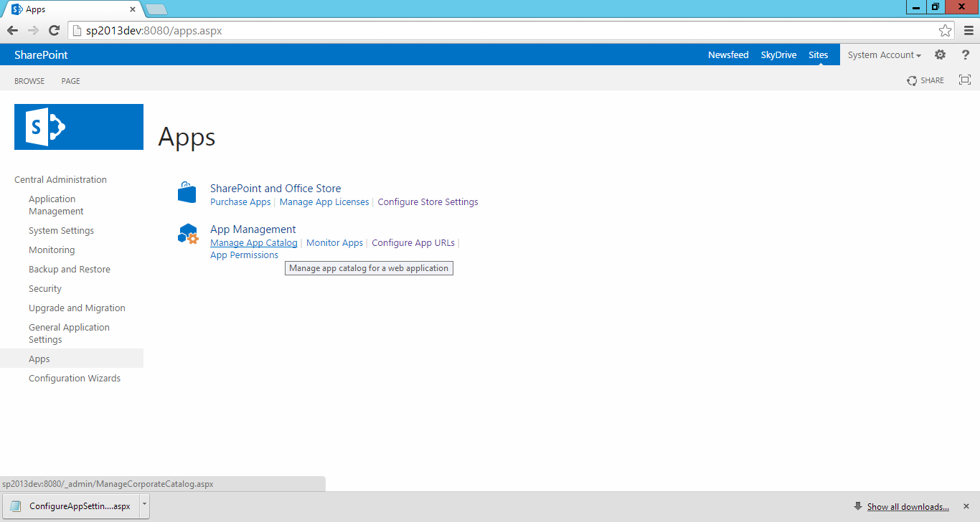Click Show all downloads link
This screenshot has width=980, height=522.
click(x=908, y=506)
